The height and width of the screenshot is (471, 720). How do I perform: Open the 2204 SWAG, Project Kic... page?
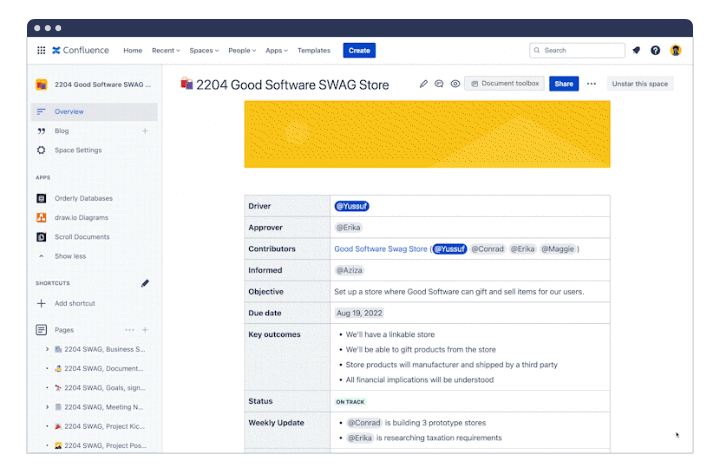coord(104,426)
